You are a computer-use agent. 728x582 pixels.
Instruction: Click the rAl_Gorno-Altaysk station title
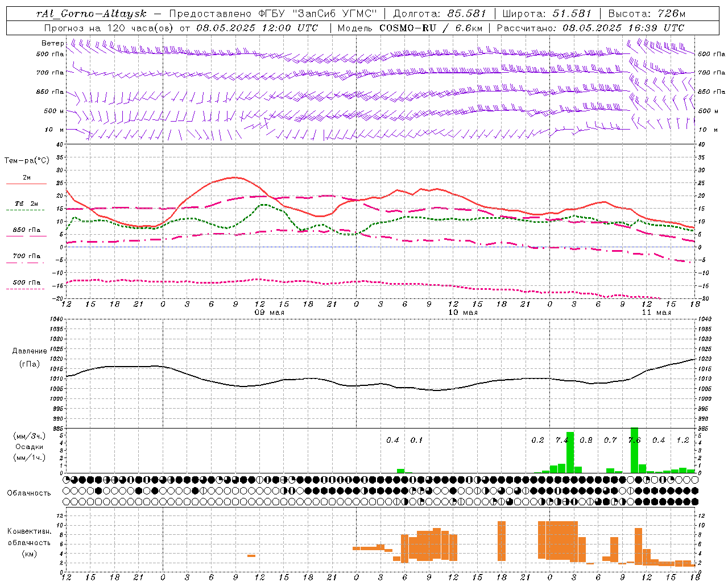click(x=91, y=14)
